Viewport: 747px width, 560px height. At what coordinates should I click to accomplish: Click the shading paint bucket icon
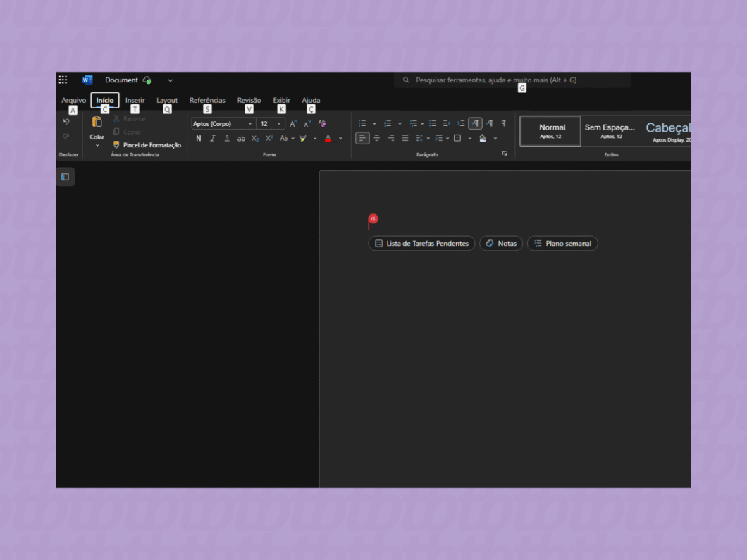[x=483, y=139]
